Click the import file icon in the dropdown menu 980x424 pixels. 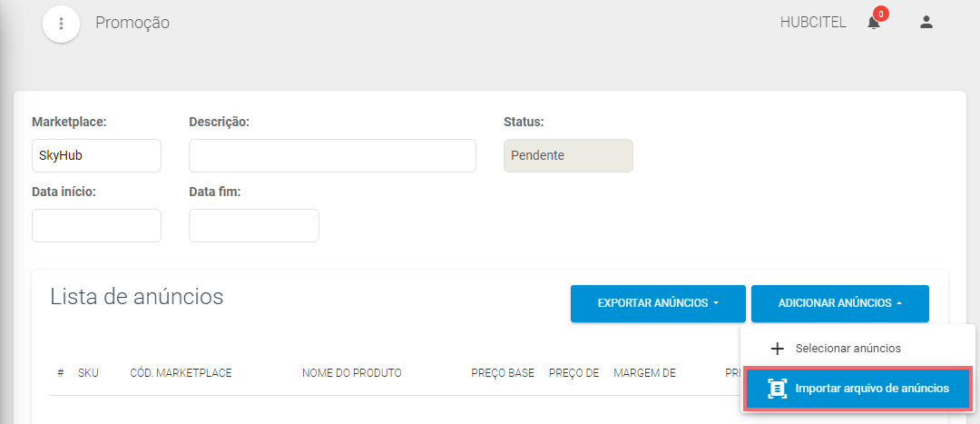coord(777,389)
